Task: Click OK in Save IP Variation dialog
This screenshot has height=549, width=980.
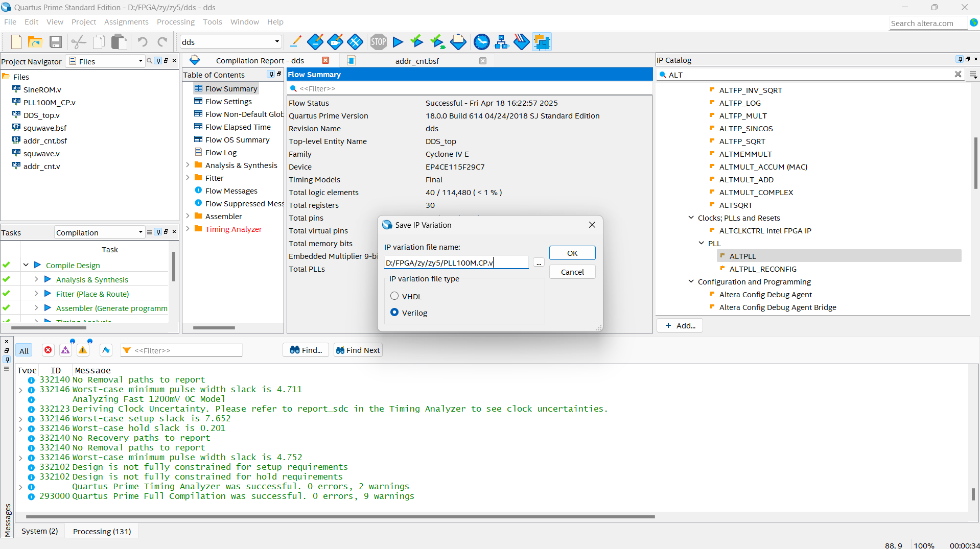Action: (x=572, y=253)
